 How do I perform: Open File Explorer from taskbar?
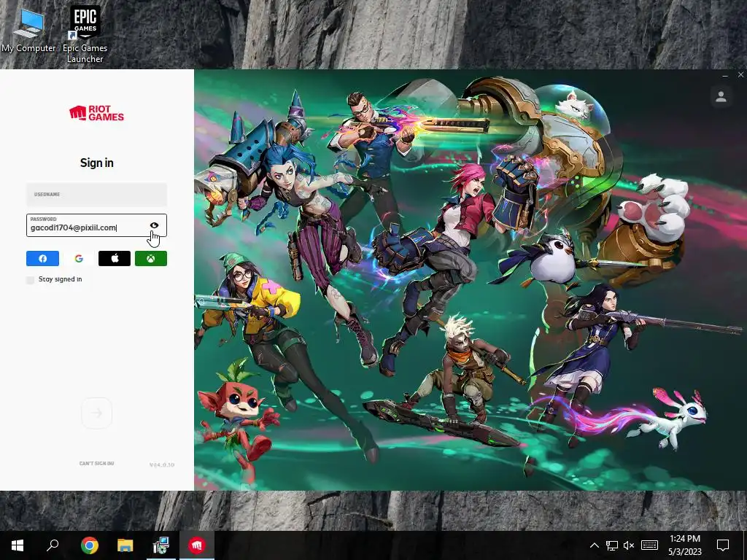tap(125, 545)
